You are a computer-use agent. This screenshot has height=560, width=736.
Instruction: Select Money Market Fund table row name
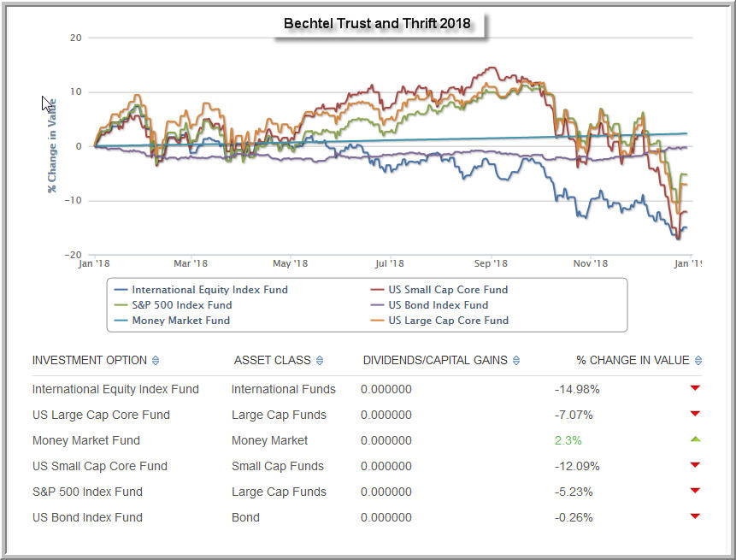(x=85, y=440)
